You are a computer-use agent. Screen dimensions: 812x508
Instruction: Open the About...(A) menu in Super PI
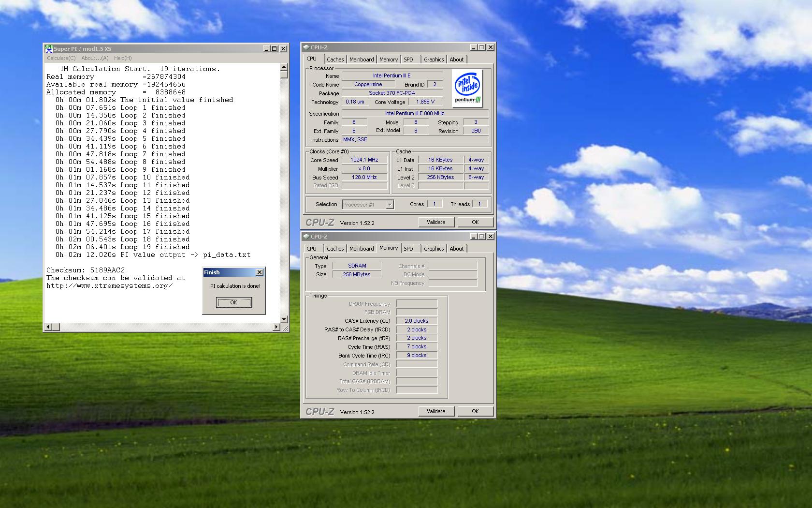click(95, 58)
